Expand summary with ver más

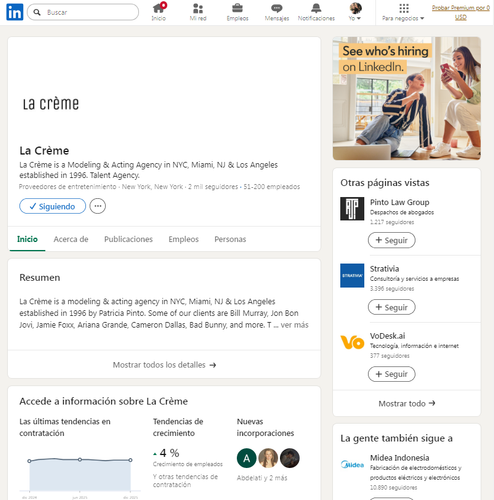(294, 325)
